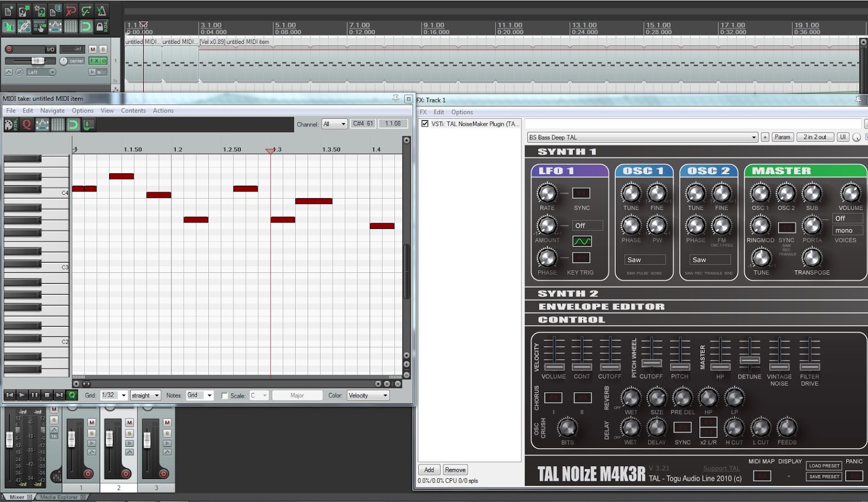This screenshot has width=868, height=502.
Task: Click the padlock locking icon in the main toolbar
Action: pos(101,26)
